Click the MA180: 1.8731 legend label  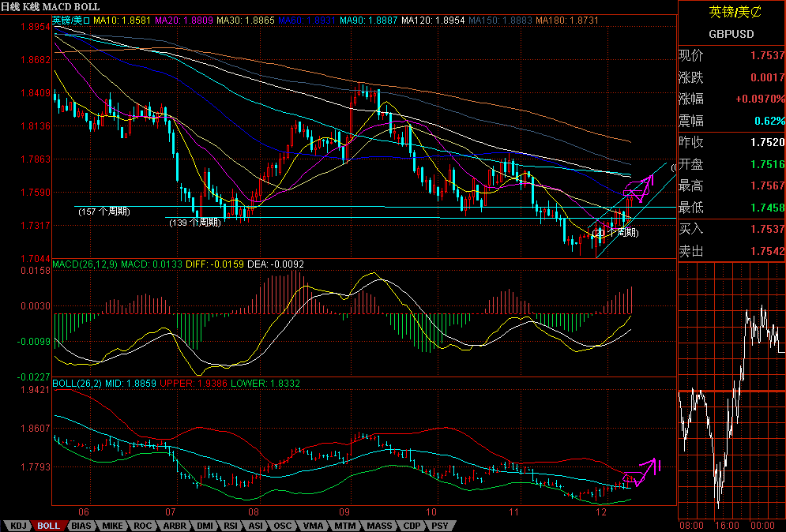click(x=567, y=21)
